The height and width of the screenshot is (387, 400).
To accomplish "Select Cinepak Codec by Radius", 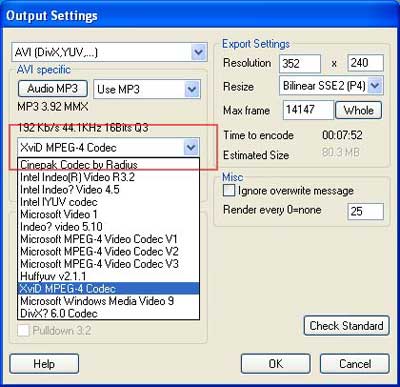I will tap(108, 164).
